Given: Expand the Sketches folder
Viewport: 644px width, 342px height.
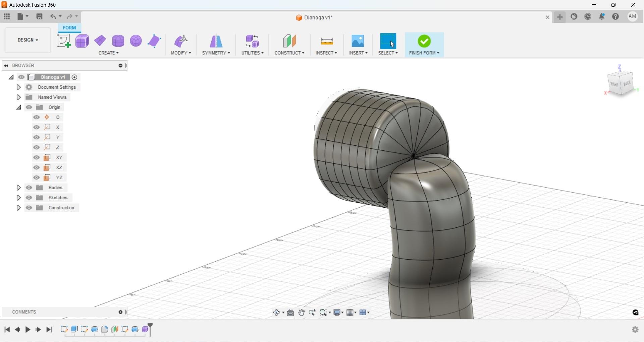Looking at the screenshot, I should coord(18,198).
